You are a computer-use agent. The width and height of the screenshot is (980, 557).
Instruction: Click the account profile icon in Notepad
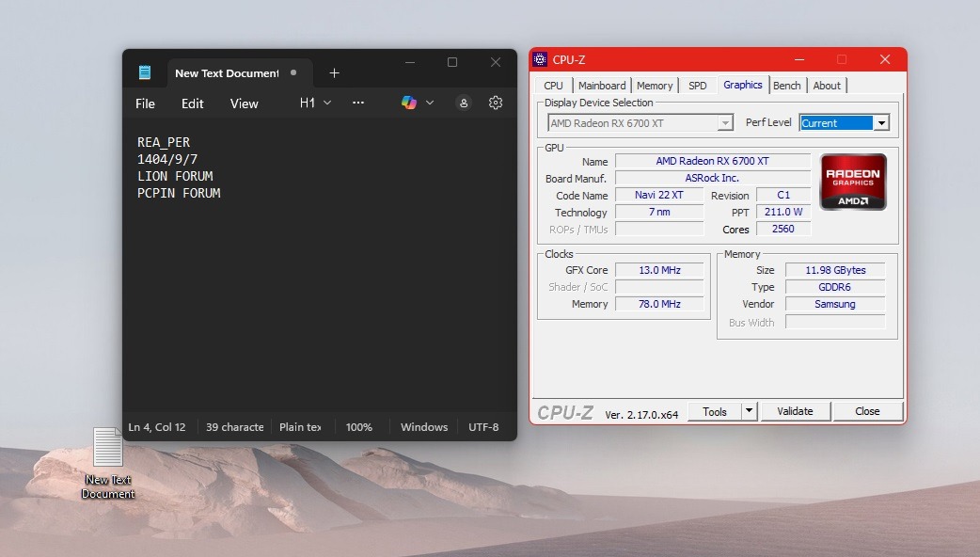[463, 103]
